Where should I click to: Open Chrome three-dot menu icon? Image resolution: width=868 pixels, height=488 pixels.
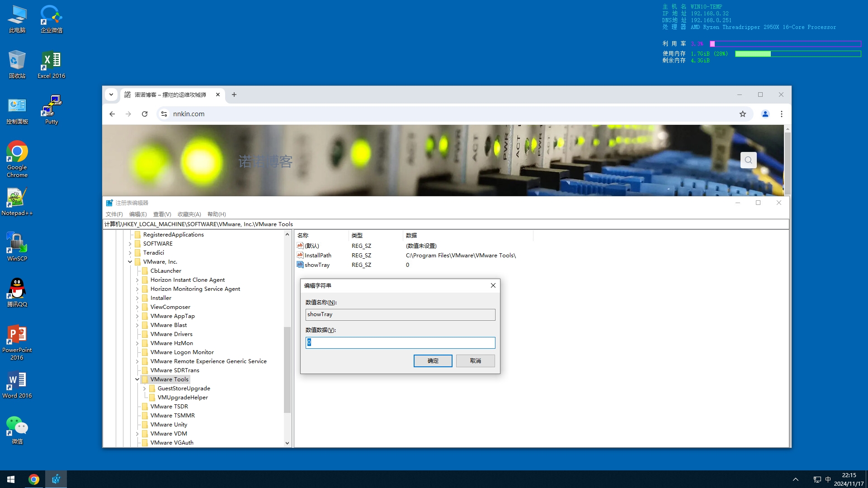[781, 114]
